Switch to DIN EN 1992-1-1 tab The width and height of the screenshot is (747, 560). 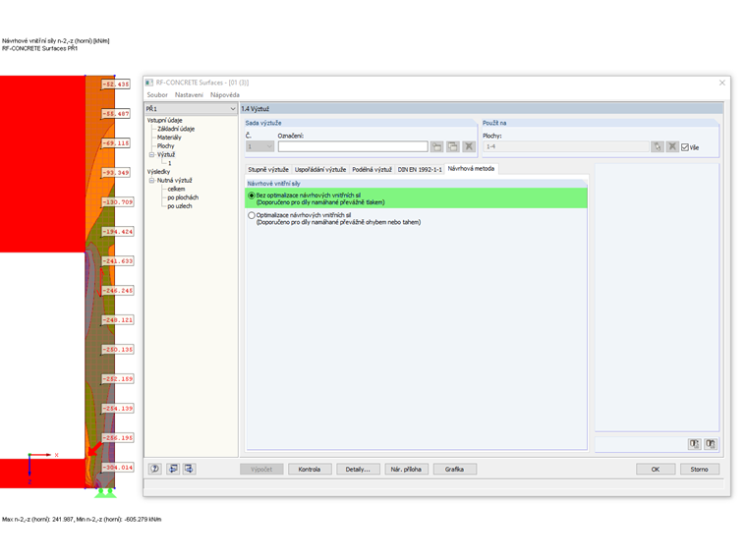click(420, 170)
